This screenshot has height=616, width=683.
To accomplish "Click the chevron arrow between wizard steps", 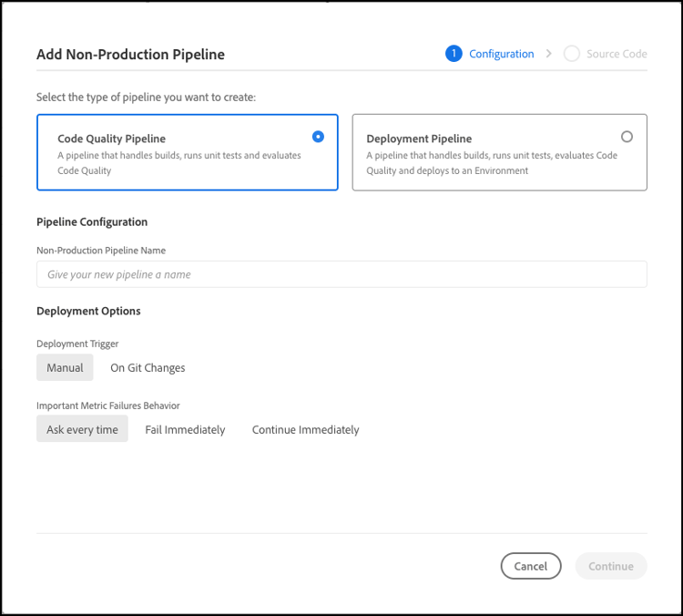I will tap(549, 54).
